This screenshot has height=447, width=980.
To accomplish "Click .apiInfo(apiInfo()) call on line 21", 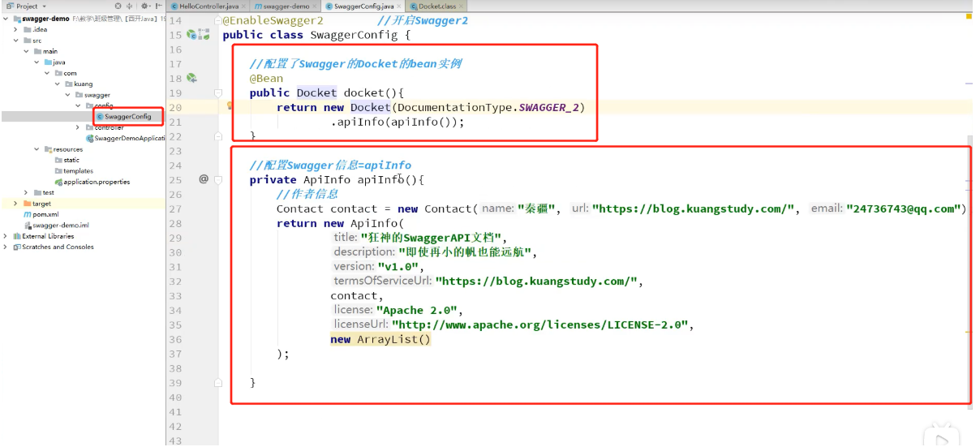I will tap(398, 122).
